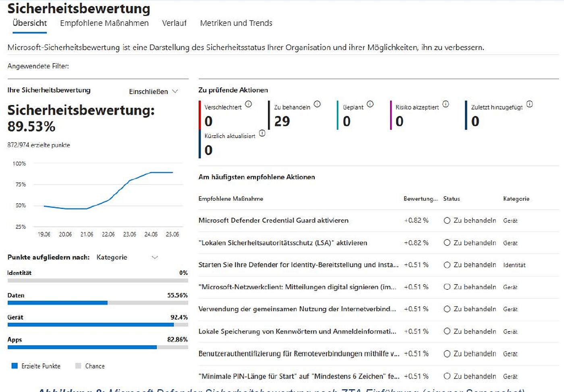Open Minimale PIN-Länge für Start recommendation
Viewport: 564px width, 392px height.
(x=298, y=376)
